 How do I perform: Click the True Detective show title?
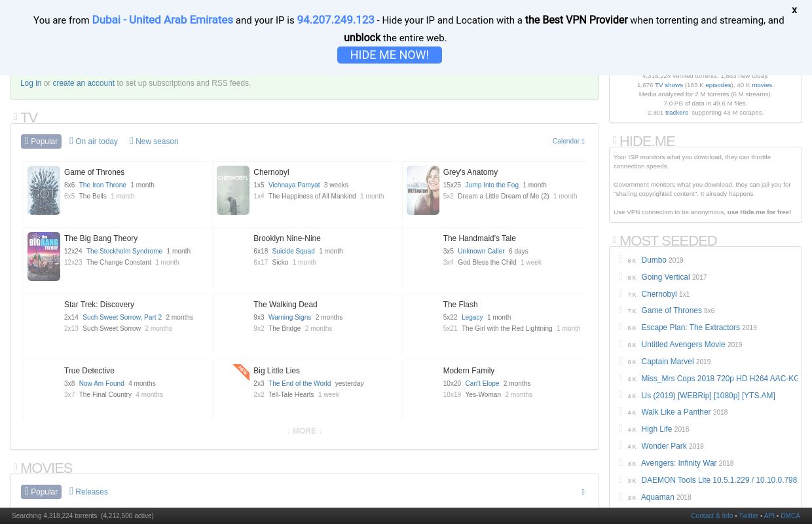coord(89,371)
